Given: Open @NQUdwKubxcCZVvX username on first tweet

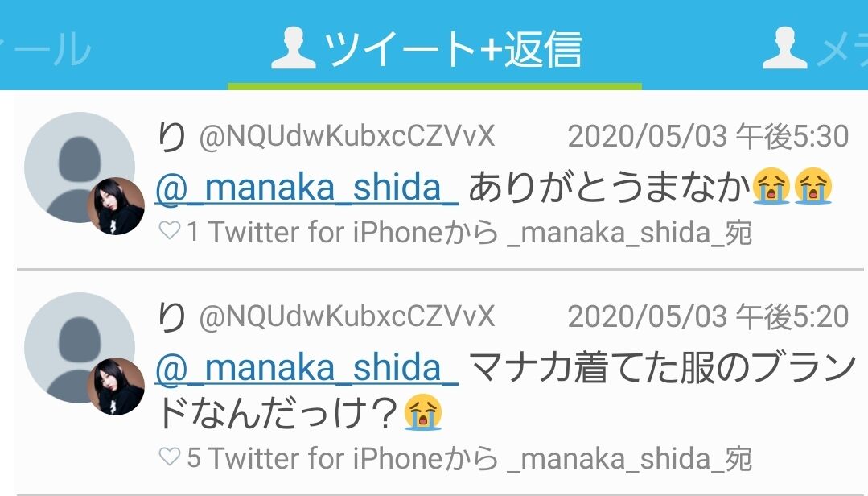Looking at the screenshot, I should 347,136.
